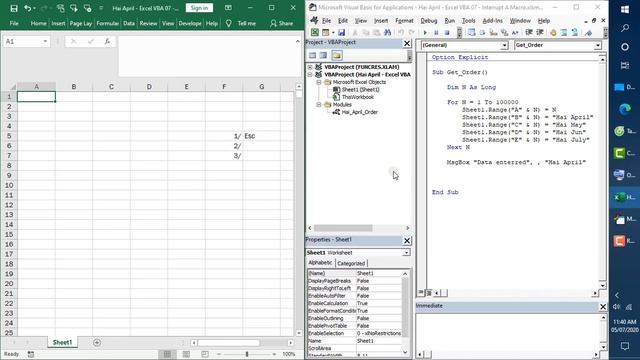Click the Comment Block icon in the VBA toolbar
This screenshot has height=360, width=640.
(564, 32)
